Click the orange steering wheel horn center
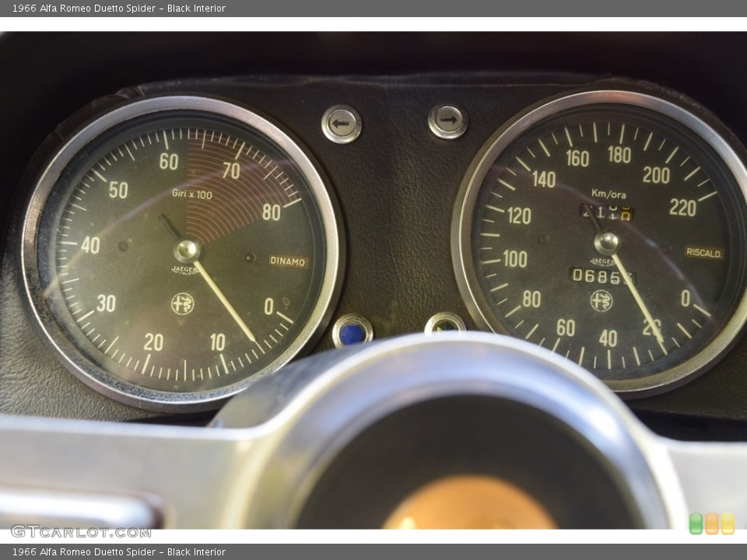This screenshot has height=560, width=747. 470,503
